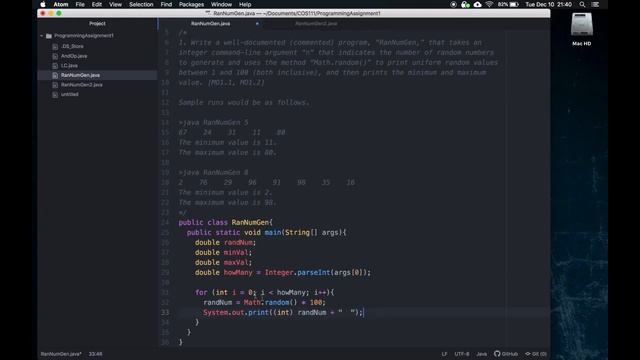Image resolution: width=640 pixels, height=360 pixels.
Task: Click the Project panel header
Action: 97,24
